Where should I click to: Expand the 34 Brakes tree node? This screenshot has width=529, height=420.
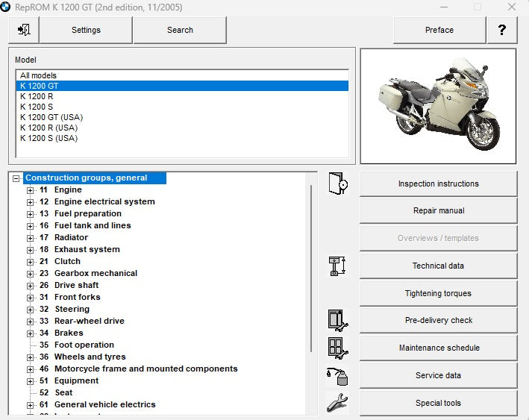(31, 333)
